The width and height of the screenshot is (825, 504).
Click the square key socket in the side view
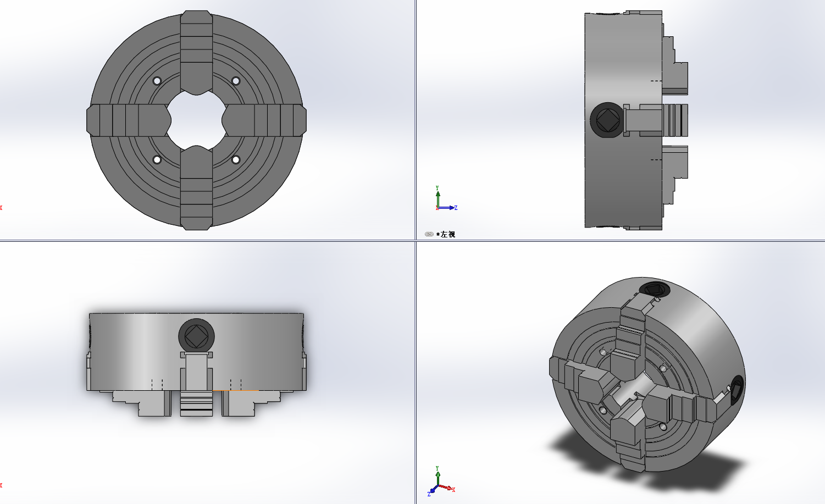(x=607, y=120)
